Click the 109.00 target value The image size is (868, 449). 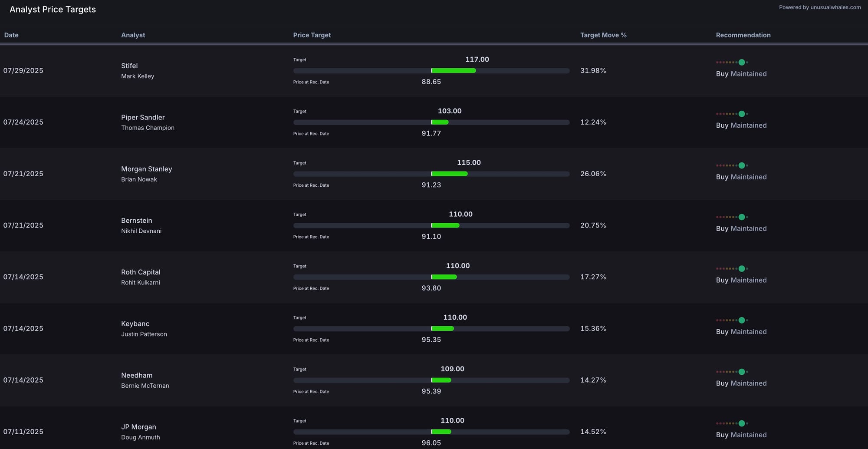point(452,369)
